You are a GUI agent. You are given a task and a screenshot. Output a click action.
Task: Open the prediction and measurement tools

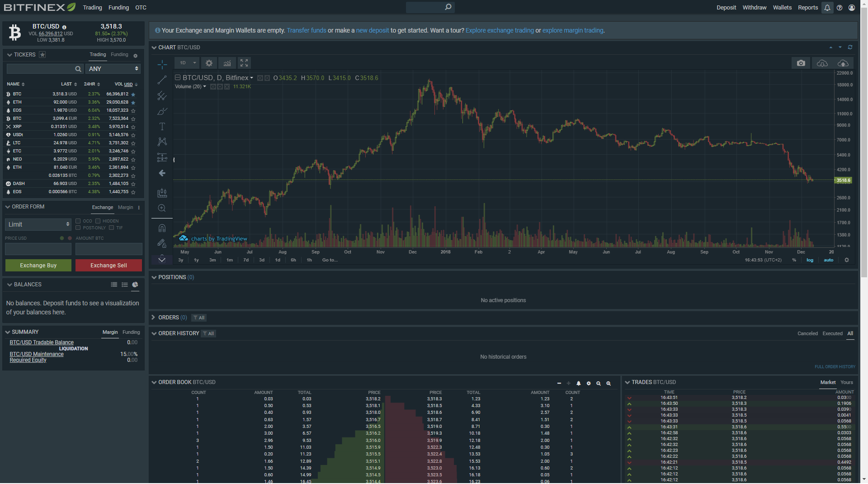click(162, 157)
